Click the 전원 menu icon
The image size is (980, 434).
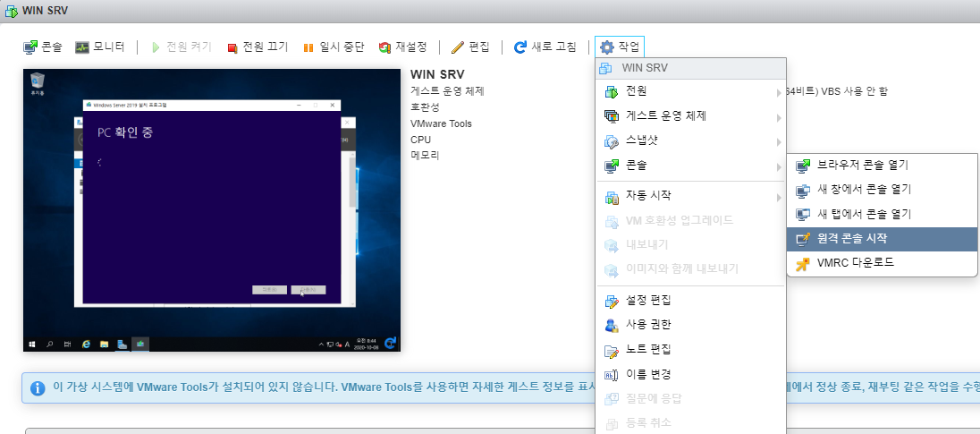coord(612,92)
